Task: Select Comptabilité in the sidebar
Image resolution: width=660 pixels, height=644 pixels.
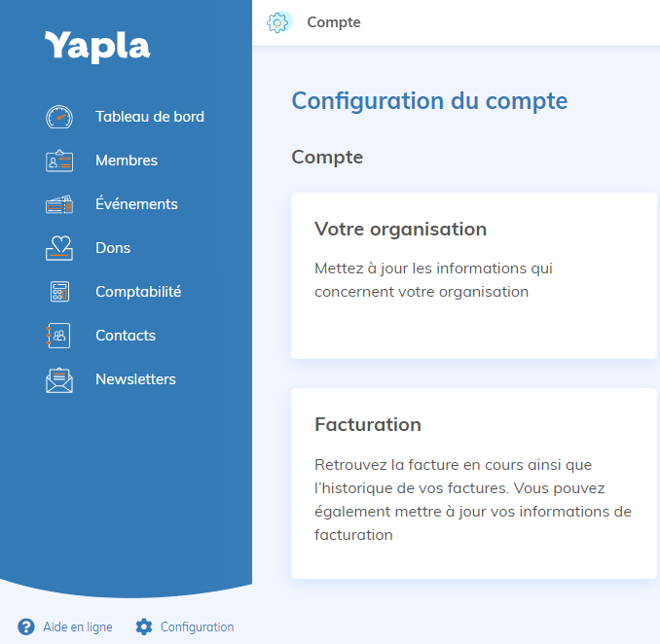Action: (x=114, y=292)
